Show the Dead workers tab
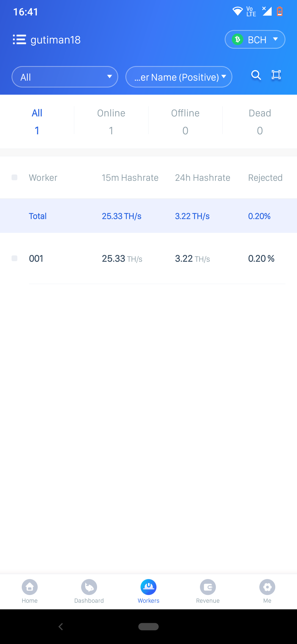This screenshot has width=297, height=644. pyautogui.click(x=260, y=121)
